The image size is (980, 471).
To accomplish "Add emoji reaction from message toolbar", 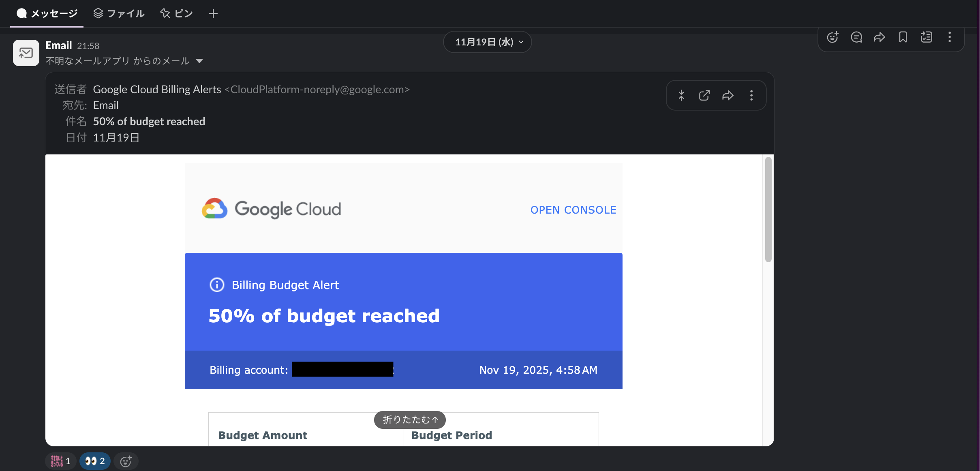I will pos(832,37).
